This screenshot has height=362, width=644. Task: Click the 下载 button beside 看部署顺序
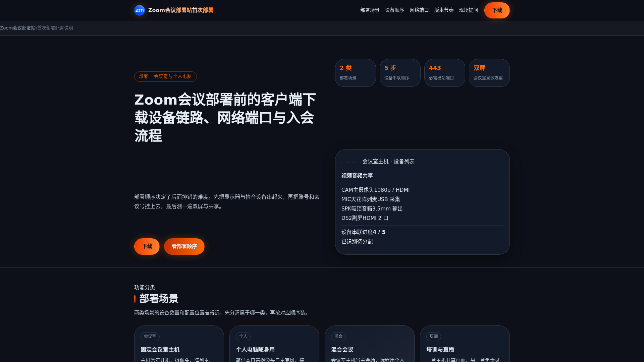click(147, 246)
